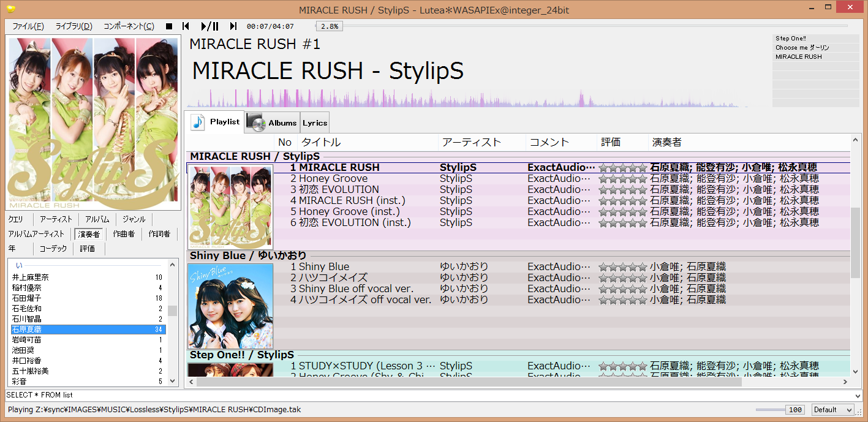This screenshot has width=868, height=422.
Task: Select performer 彩音 in the list
Action: tap(88, 382)
